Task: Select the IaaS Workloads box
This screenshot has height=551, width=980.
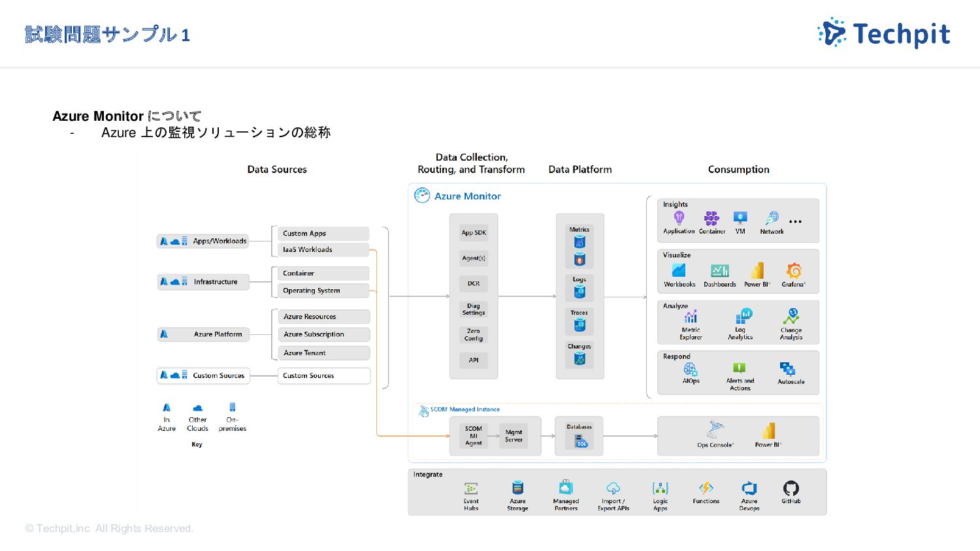Action: [324, 249]
